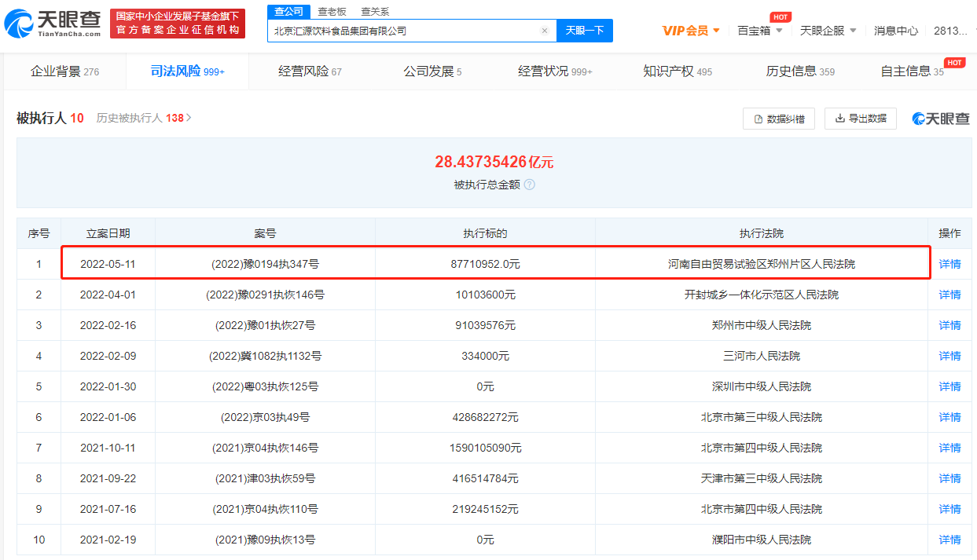Expand the 天眼企服 menu

click(x=828, y=31)
